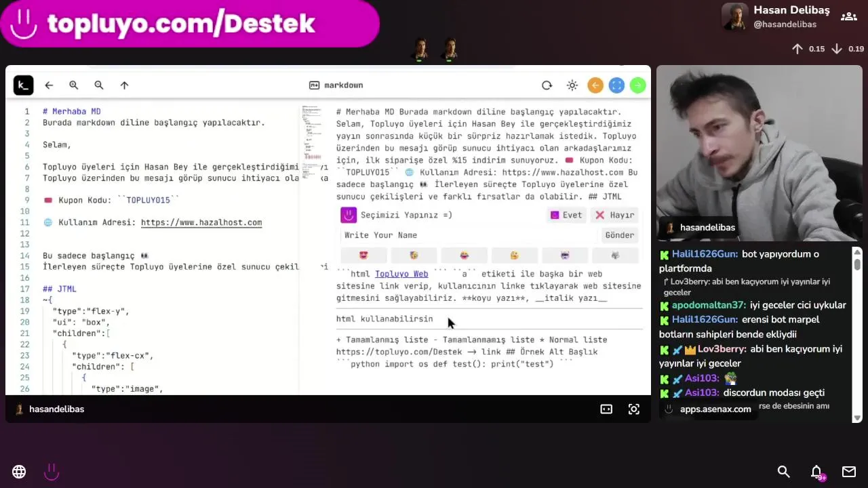Click the hasandelibas label under the stream
The width and height of the screenshot is (868, 488).
56,409
